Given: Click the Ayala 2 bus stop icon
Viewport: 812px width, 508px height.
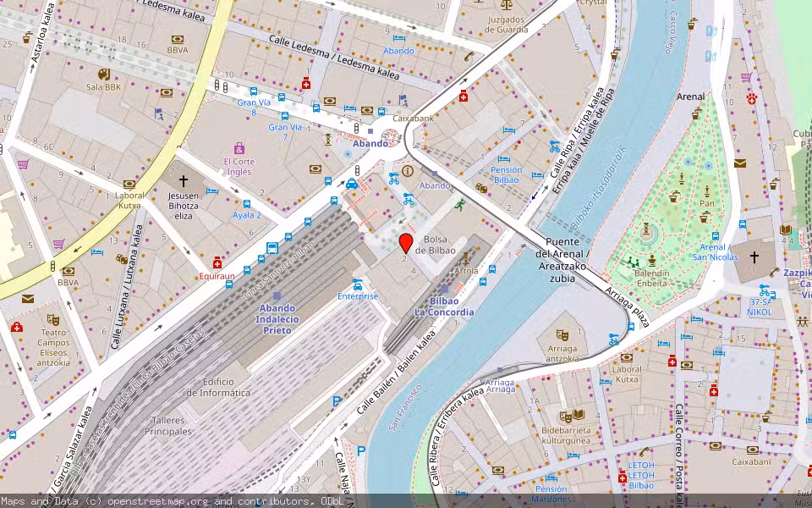Looking at the screenshot, I should point(246,204).
